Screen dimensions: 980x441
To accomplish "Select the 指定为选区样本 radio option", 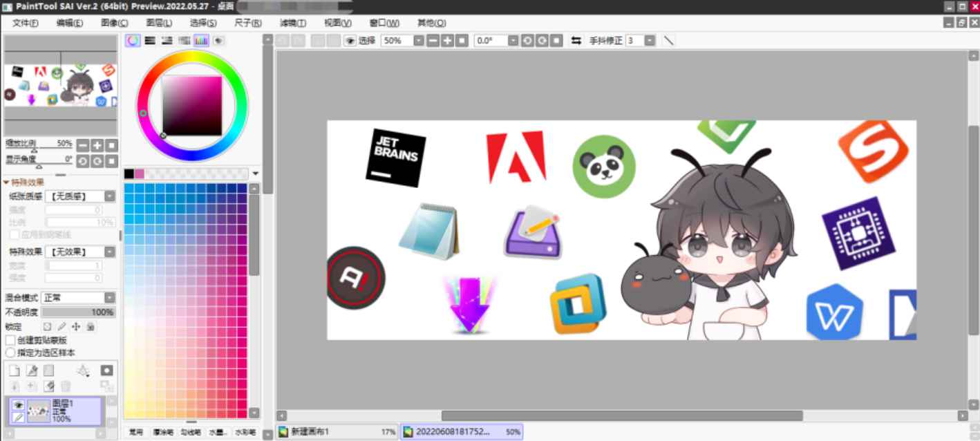I will click(10, 353).
